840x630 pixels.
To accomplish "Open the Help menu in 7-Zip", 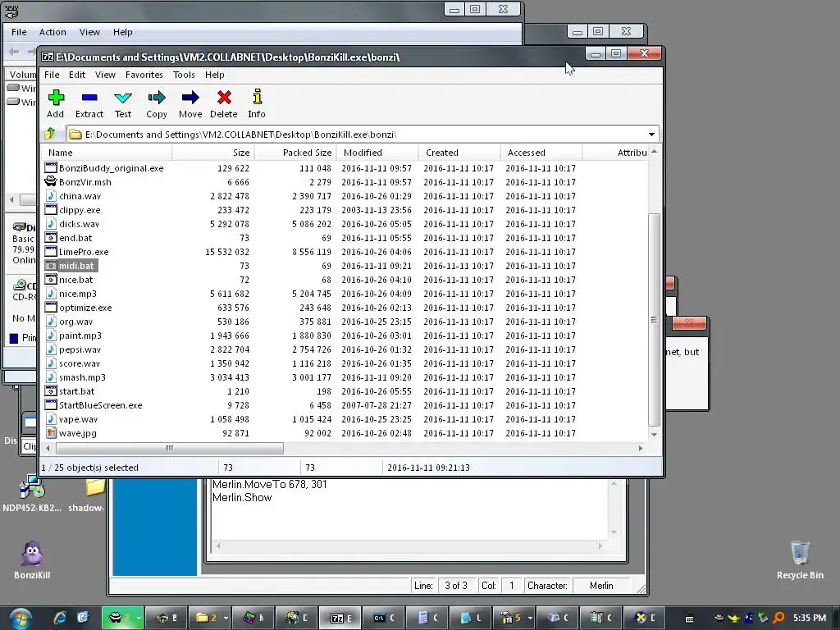I will (x=214, y=75).
